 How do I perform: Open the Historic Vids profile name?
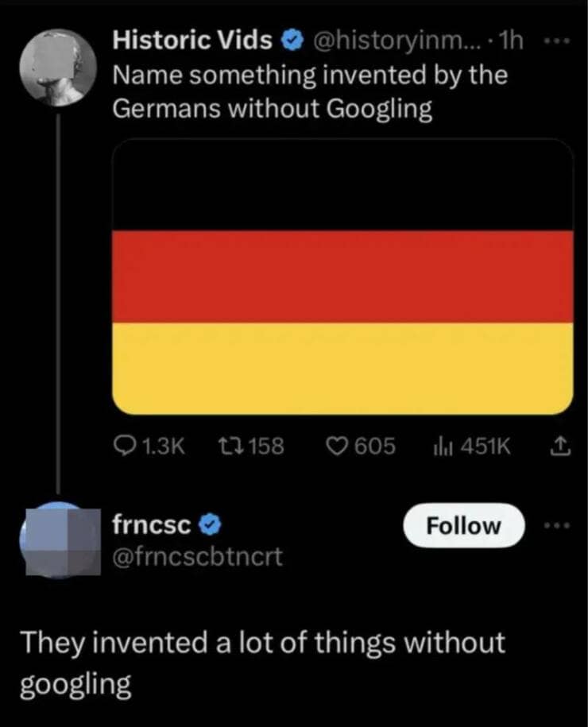192,41
